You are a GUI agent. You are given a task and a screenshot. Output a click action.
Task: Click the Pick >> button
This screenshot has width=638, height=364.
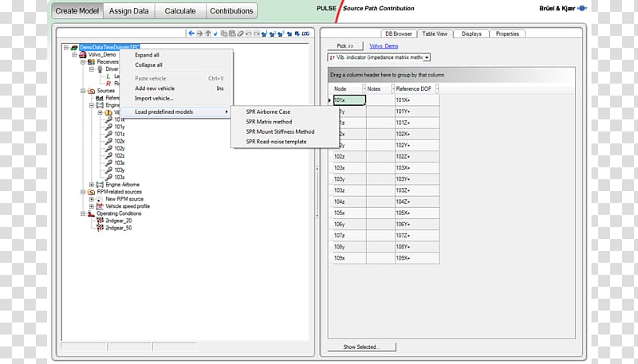coord(345,46)
